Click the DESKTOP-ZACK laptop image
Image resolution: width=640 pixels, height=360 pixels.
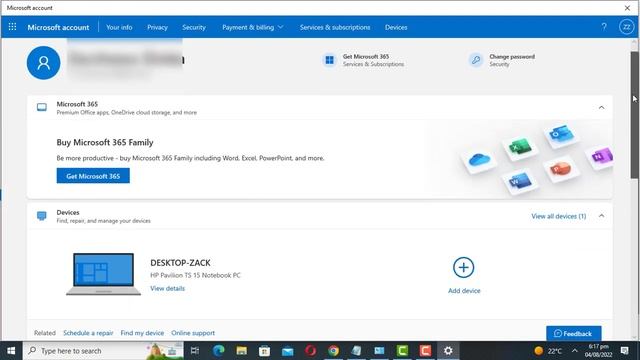click(103, 274)
